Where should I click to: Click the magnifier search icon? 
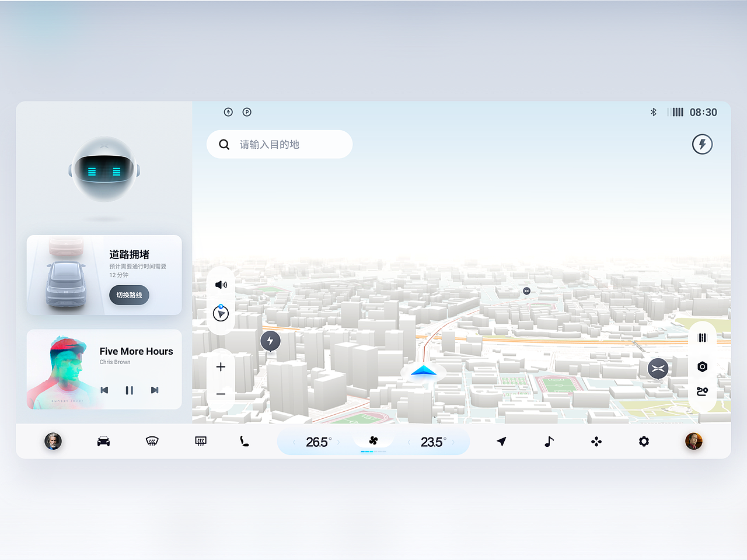coord(224,144)
